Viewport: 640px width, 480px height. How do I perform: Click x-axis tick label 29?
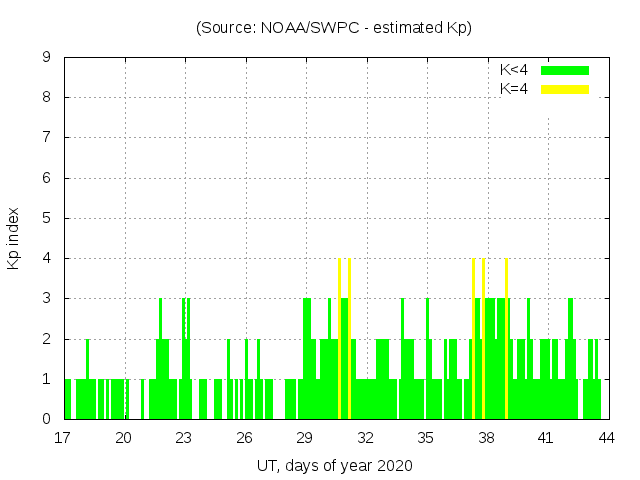tap(305, 437)
